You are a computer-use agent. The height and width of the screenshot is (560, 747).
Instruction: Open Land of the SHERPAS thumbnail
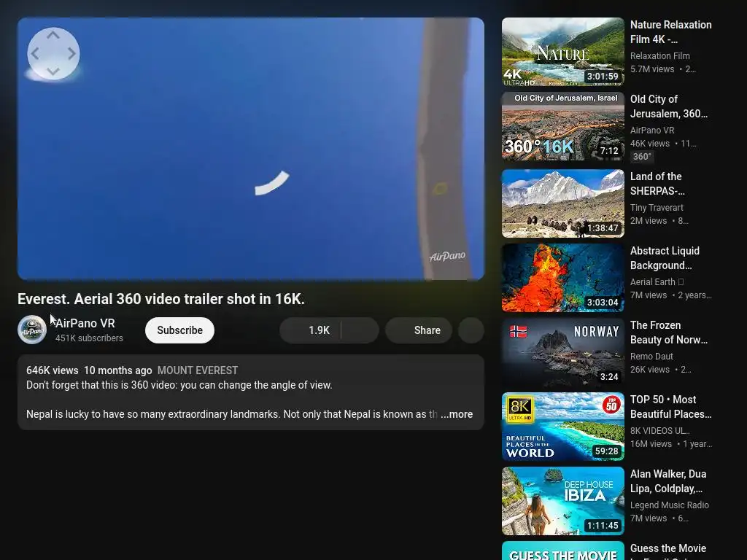pyautogui.click(x=562, y=203)
